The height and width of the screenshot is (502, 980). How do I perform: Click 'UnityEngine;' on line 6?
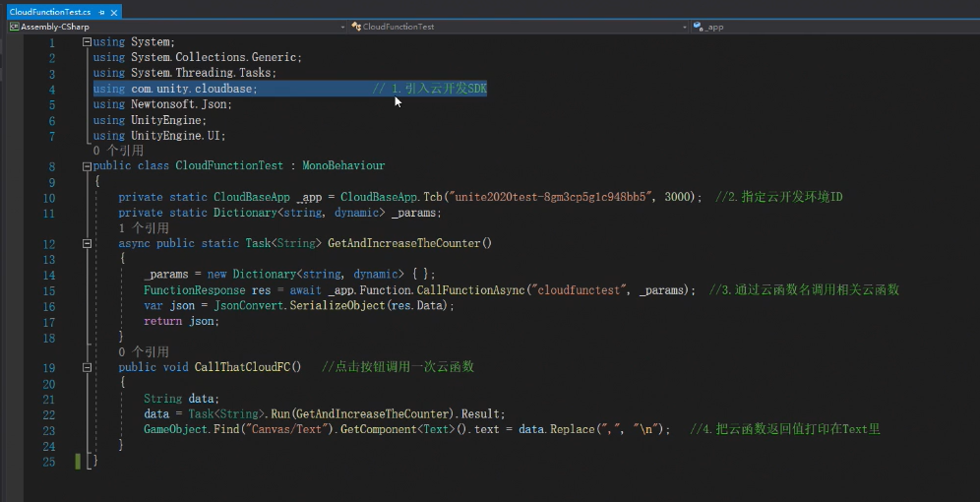169,120
